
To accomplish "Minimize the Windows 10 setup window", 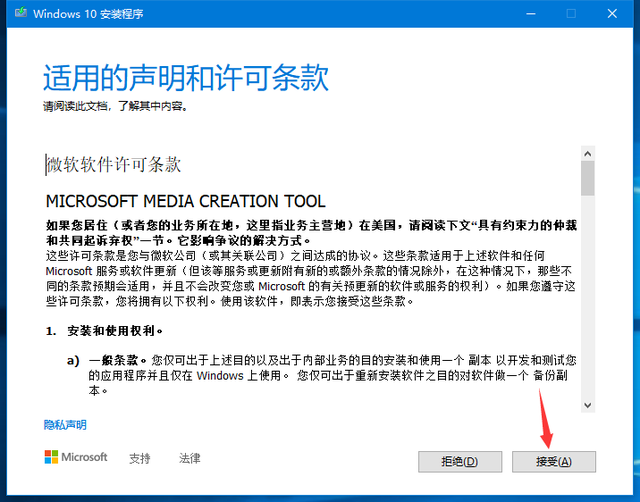I will click(531, 13).
